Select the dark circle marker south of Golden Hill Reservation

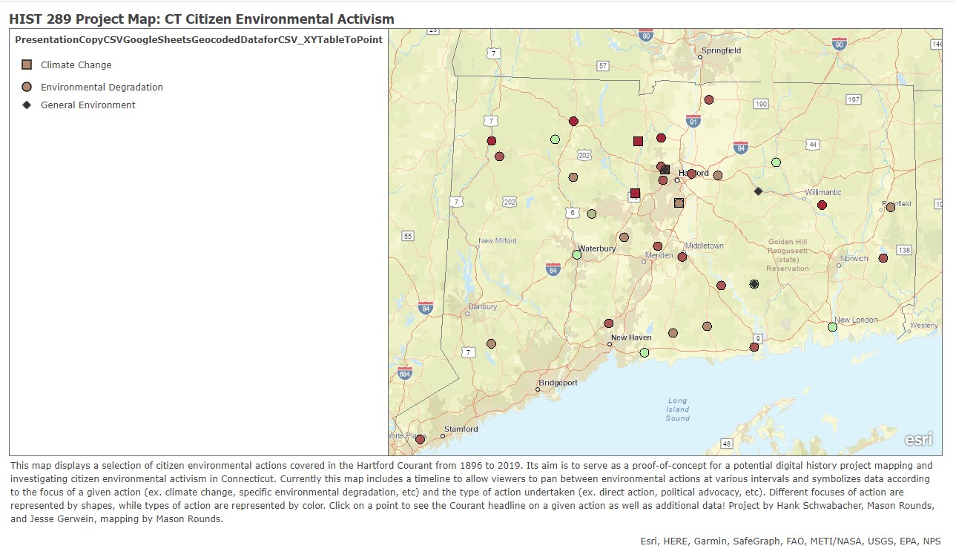(x=754, y=284)
